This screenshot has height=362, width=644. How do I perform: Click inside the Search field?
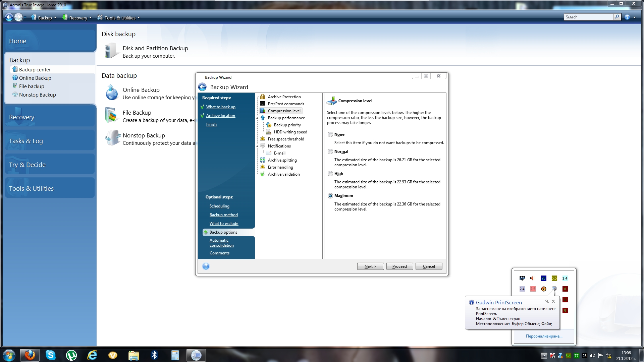589,17
